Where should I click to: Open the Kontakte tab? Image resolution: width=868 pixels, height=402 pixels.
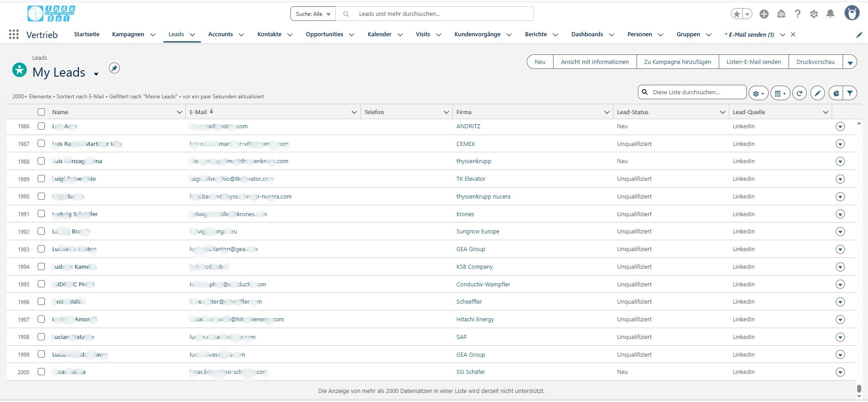(270, 34)
